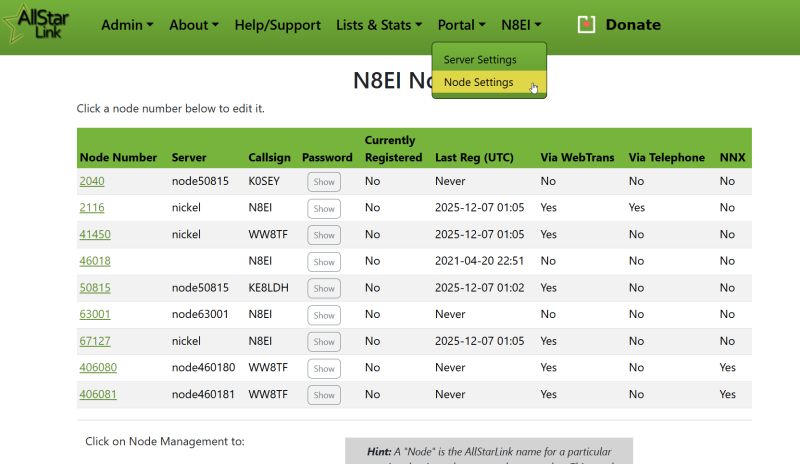Click the Server column header
This screenshot has width=800, height=464.
(x=189, y=157)
